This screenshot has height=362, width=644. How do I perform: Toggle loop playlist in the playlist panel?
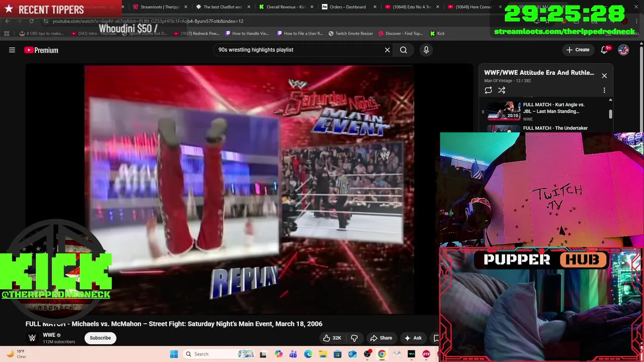[x=488, y=90]
